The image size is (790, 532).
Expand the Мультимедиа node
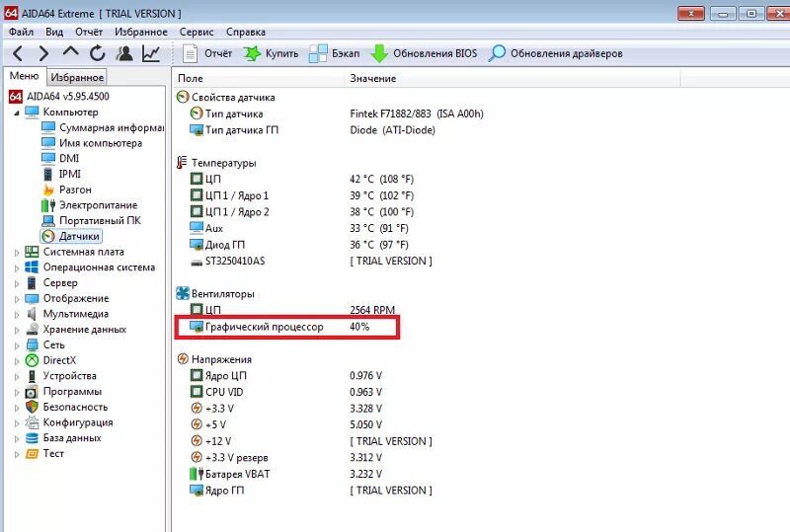16,315
